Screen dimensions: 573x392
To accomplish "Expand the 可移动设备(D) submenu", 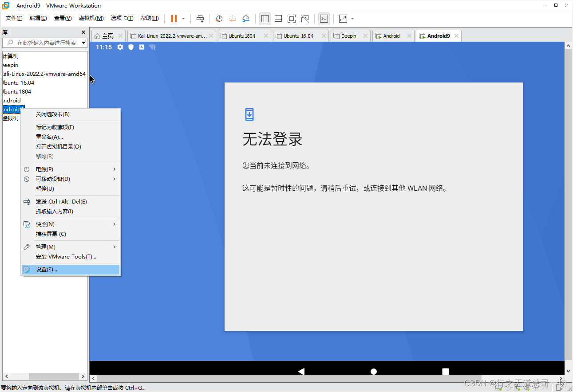I will (x=71, y=179).
